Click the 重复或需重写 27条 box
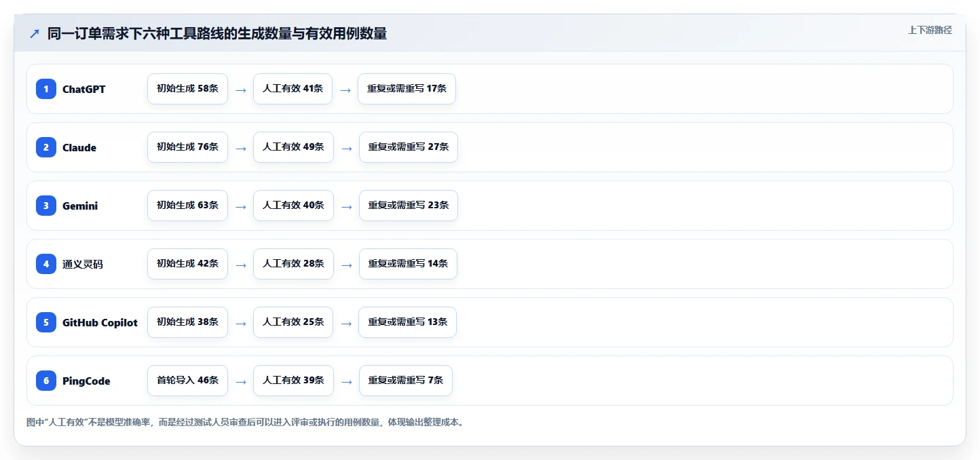The image size is (980, 460). [x=409, y=147]
